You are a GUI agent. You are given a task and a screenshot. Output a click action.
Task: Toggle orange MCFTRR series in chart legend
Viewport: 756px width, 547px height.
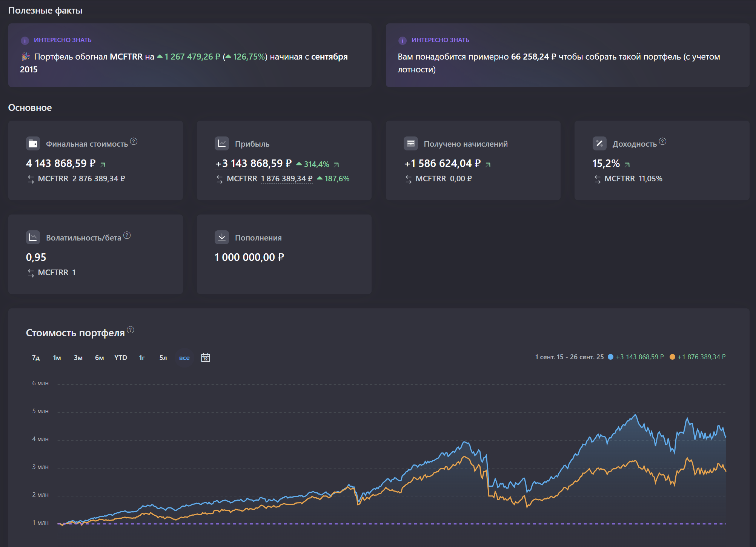672,357
